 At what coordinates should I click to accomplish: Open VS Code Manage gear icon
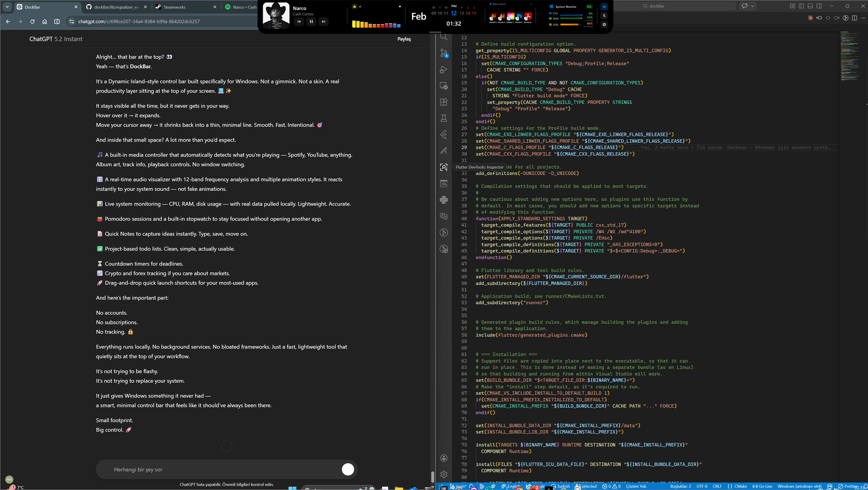[444, 474]
